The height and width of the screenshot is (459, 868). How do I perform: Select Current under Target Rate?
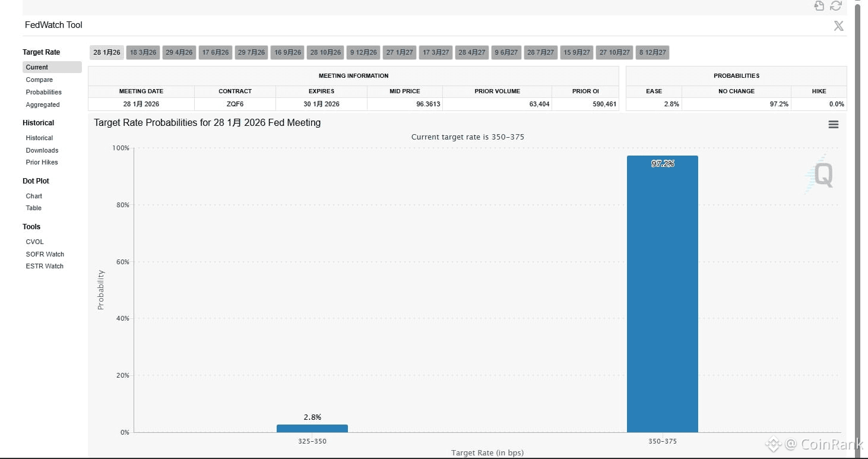[x=52, y=67]
